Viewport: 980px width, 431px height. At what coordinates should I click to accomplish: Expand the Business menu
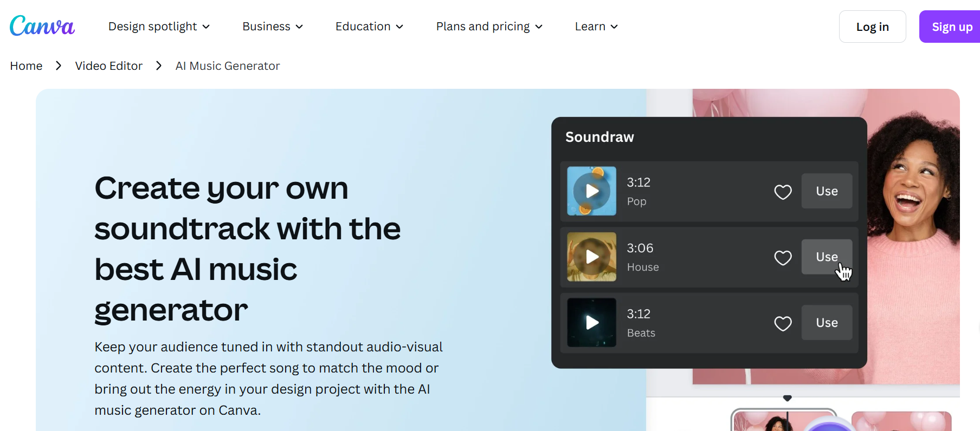[x=273, y=27]
